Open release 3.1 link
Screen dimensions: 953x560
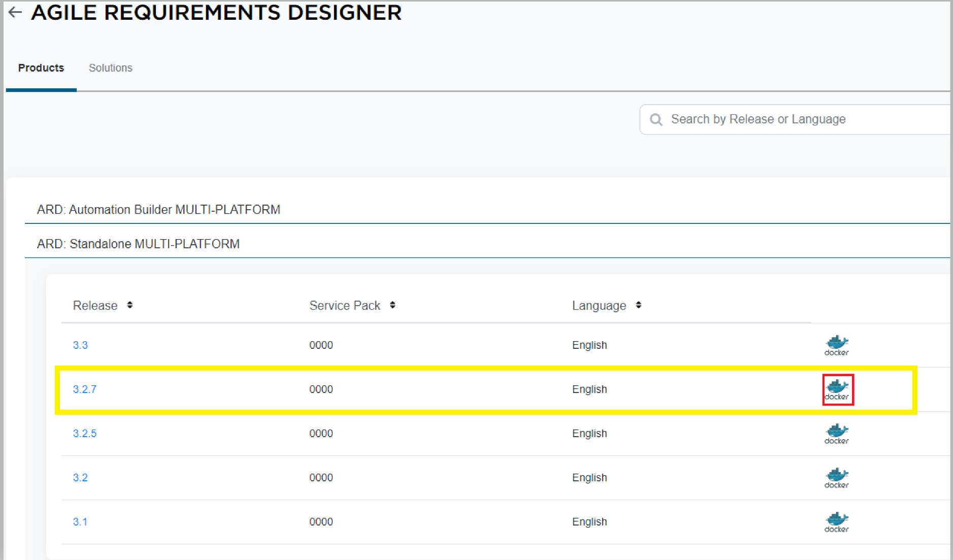(80, 522)
